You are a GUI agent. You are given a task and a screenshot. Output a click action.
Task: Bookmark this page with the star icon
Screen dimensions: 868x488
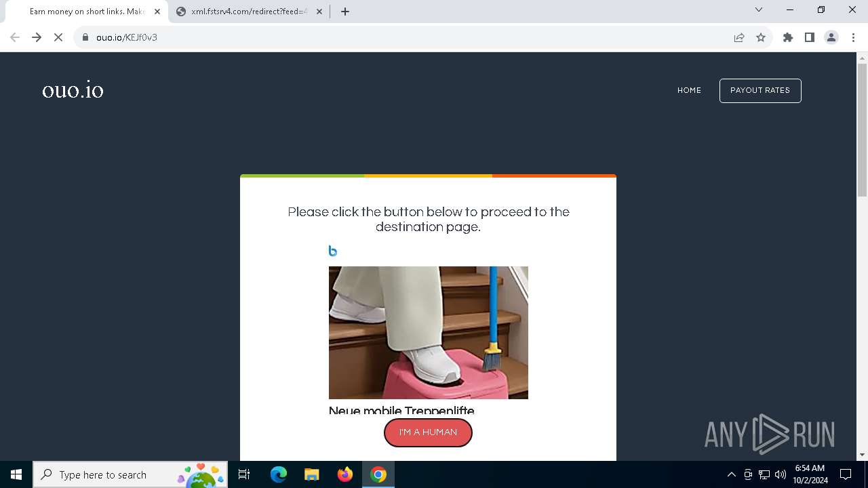[x=761, y=37]
